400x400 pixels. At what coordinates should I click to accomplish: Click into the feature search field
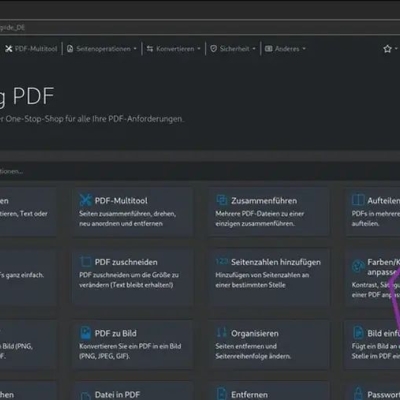(x=200, y=171)
